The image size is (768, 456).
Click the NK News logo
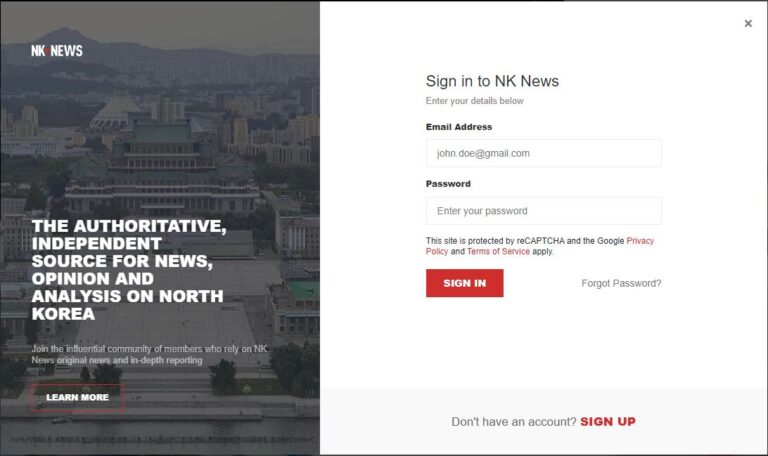[57, 50]
